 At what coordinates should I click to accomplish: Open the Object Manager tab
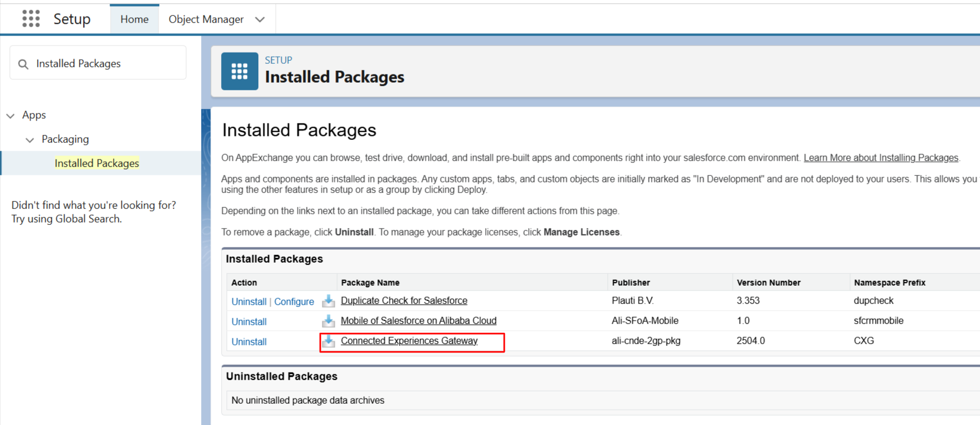click(206, 19)
